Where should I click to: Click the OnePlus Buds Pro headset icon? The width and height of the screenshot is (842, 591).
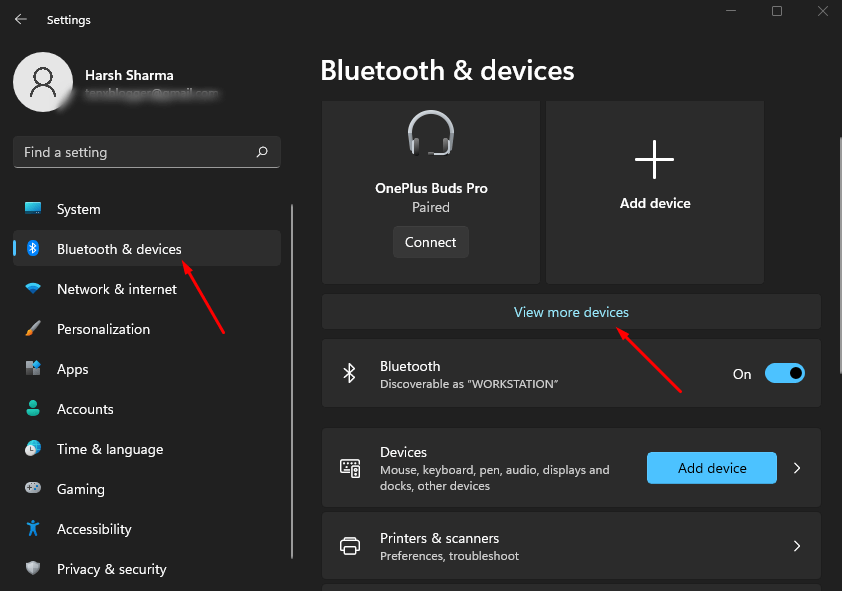pos(431,134)
